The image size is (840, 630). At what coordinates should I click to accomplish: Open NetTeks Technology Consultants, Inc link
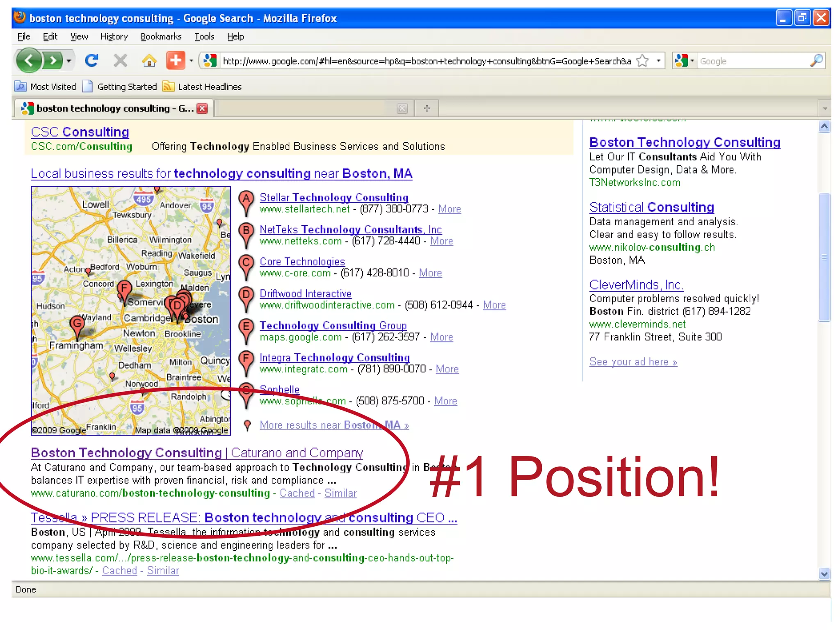pyautogui.click(x=351, y=229)
